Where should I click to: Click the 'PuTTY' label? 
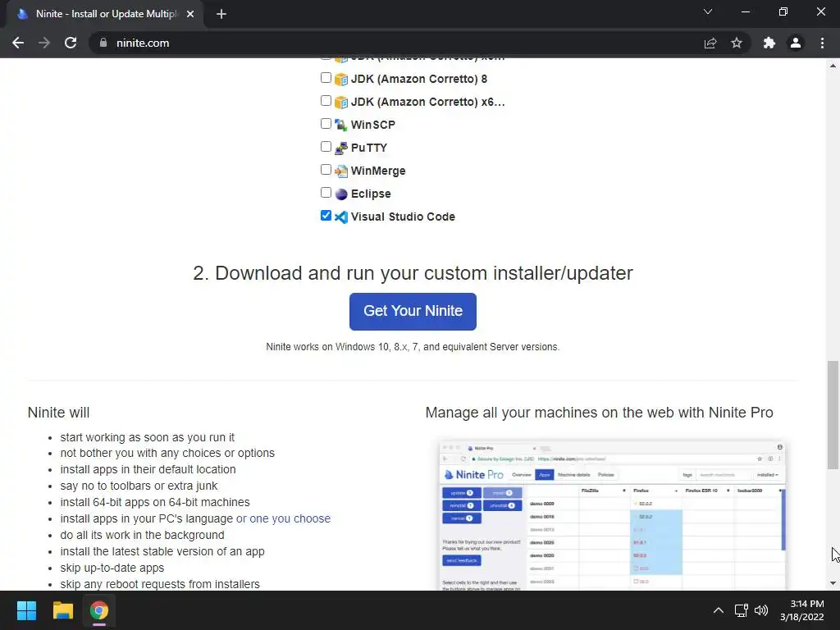tap(368, 148)
